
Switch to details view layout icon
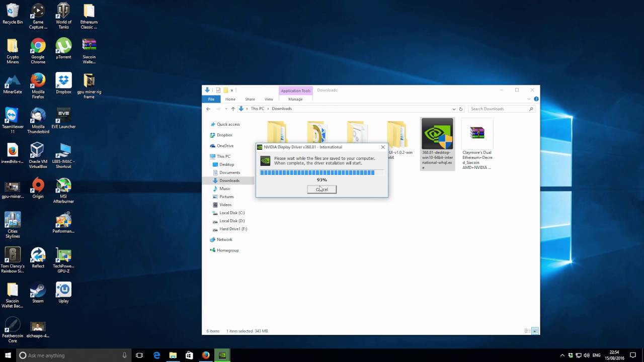click(527, 331)
